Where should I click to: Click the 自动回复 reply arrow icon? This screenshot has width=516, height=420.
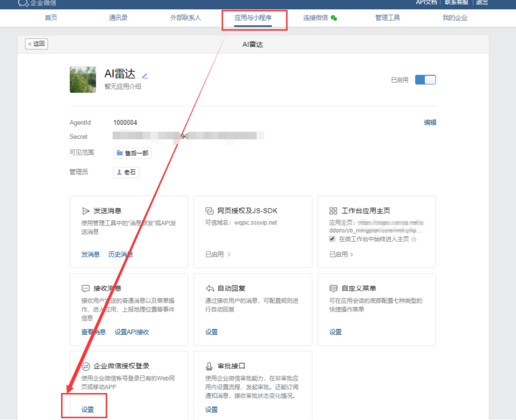210,289
